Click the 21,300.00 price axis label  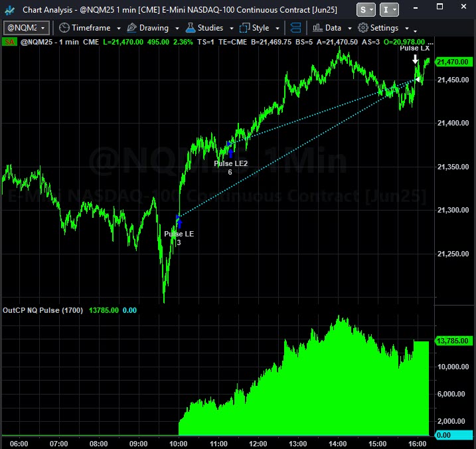pyautogui.click(x=453, y=210)
